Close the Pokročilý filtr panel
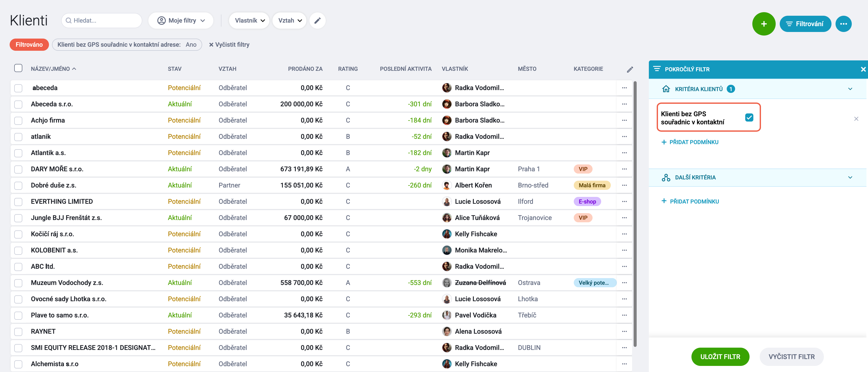Image resolution: width=868 pixels, height=372 pixels. [x=863, y=69]
